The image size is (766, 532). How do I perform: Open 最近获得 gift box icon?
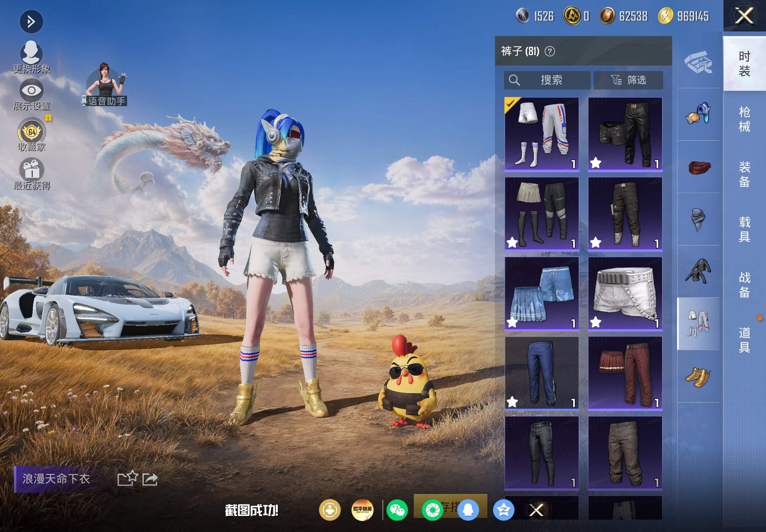point(32,174)
